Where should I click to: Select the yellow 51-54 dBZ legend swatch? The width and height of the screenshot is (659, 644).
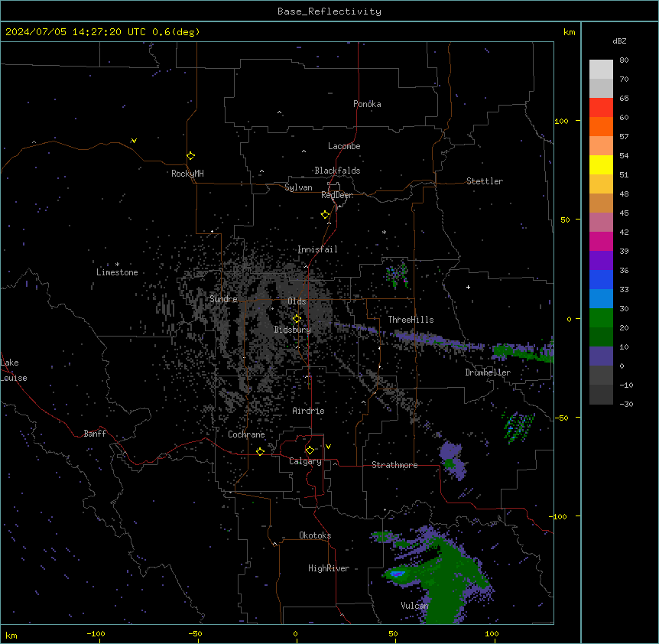pos(601,164)
